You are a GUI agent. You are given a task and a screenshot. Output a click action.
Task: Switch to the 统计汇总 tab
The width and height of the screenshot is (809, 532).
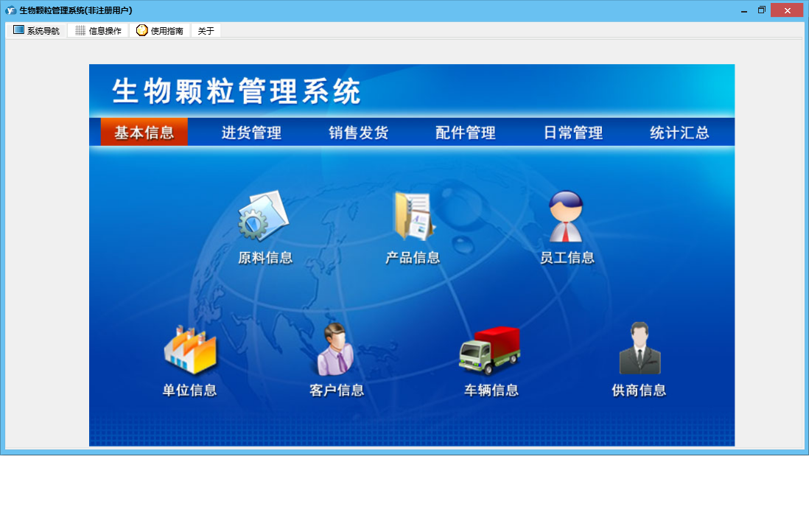(x=679, y=133)
